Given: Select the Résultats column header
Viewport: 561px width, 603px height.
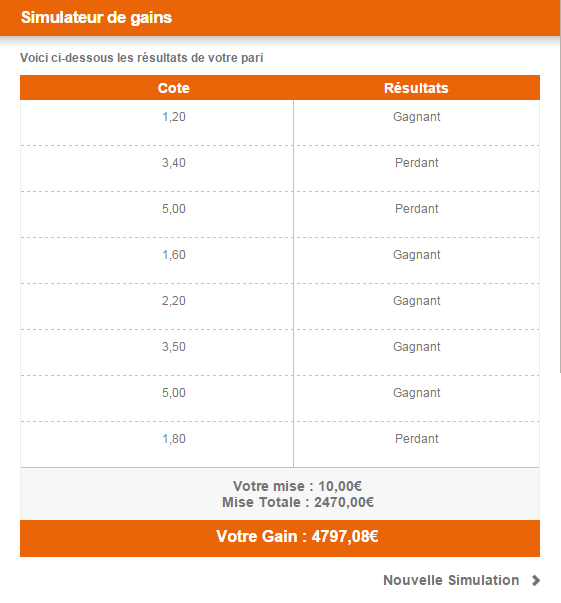Looking at the screenshot, I should pos(416,88).
